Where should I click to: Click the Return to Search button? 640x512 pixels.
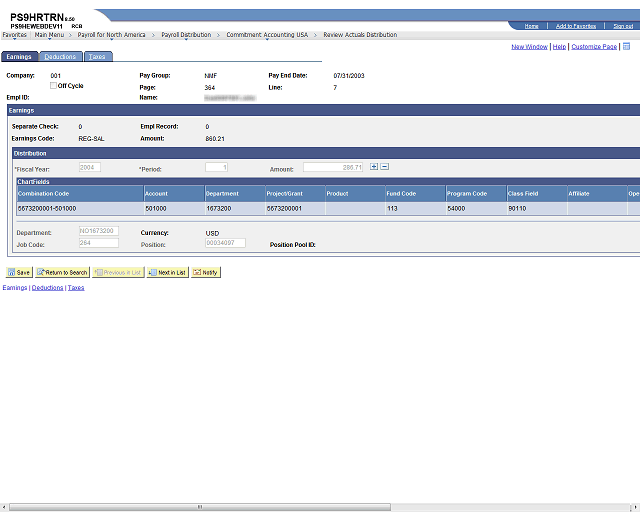point(62,272)
